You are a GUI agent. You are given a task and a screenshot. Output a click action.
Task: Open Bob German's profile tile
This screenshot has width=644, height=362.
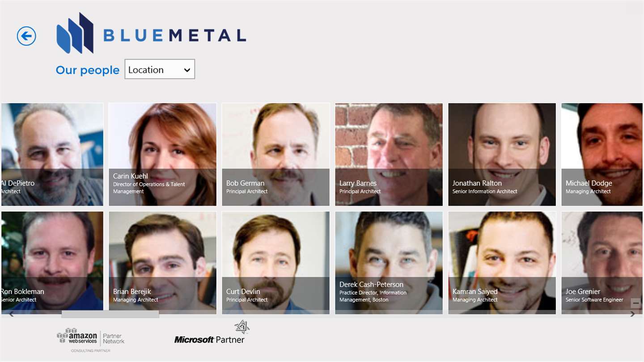tap(276, 155)
